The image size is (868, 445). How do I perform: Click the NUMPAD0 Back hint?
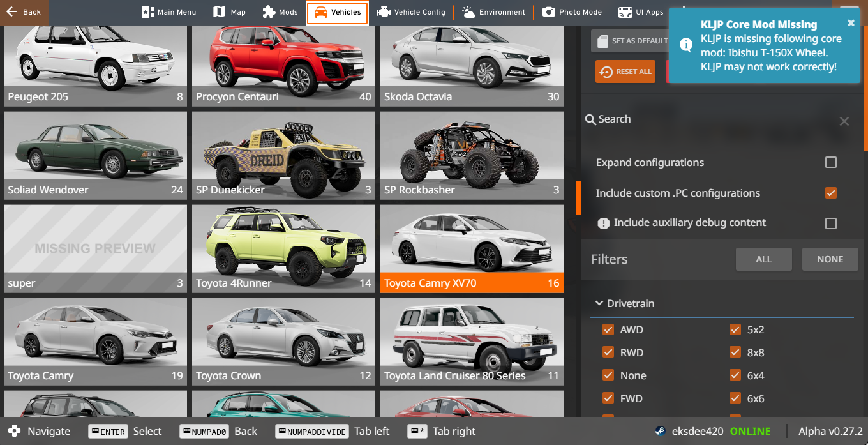(219, 432)
